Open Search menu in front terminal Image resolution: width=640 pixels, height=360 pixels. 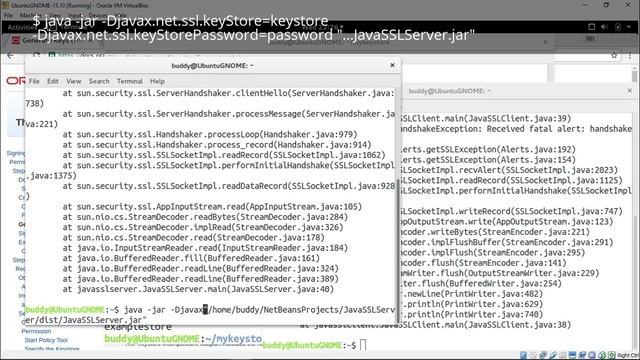click(x=99, y=81)
